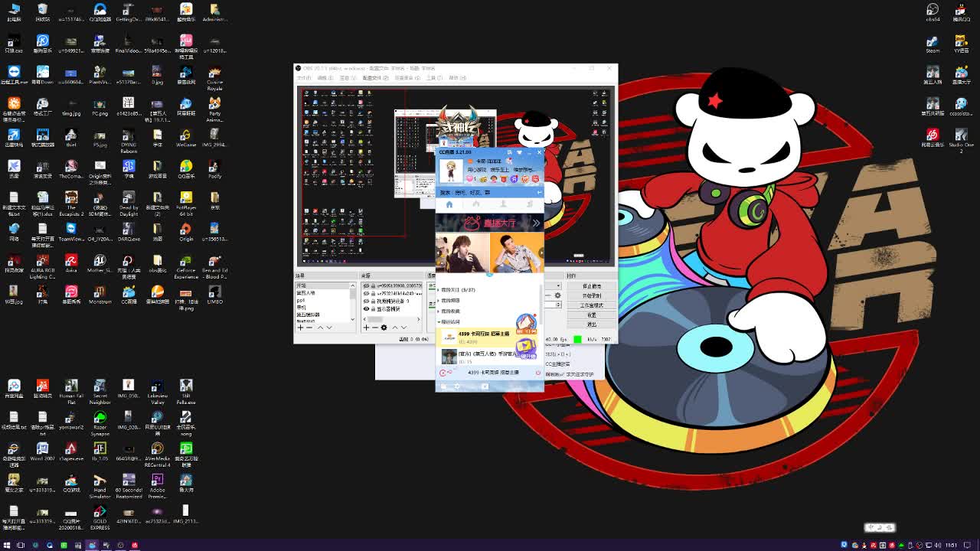The width and height of the screenshot is (980, 551).
Task: Click the CC home tab icon
Action: coord(449,204)
